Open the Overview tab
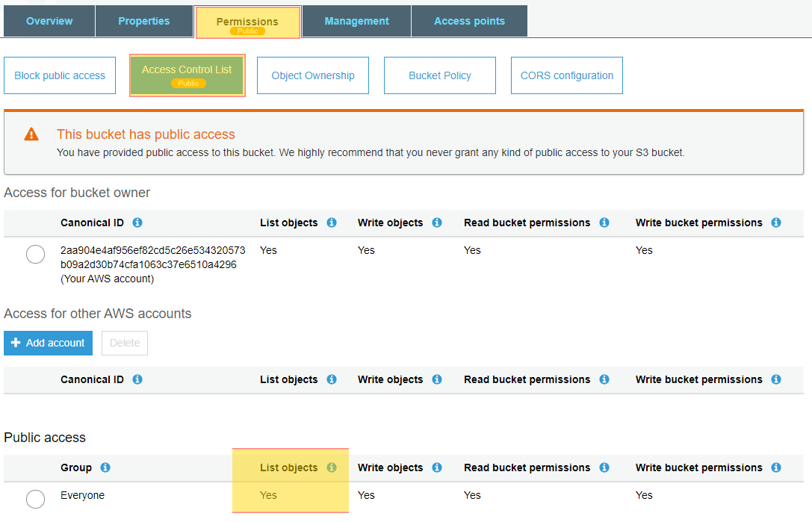The height and width of the screenshot is (522, 812). pyautogui.click(x=49, y=21)
